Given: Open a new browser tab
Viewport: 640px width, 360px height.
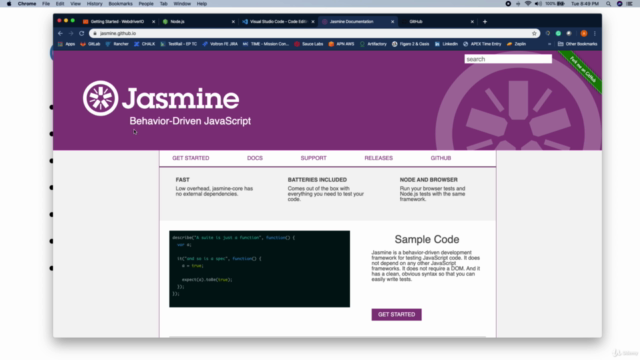Looking at the screenshot, I should (x=485, y=22).
